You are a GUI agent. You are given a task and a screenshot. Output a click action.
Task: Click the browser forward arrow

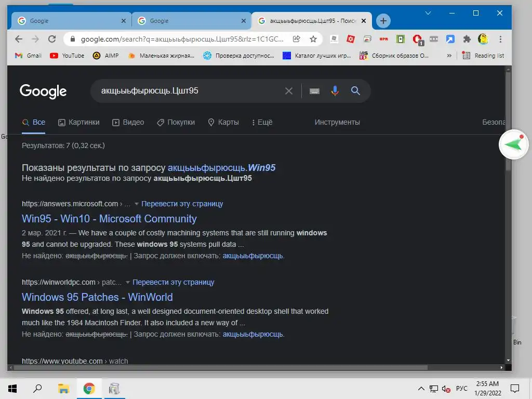point(35,39)
